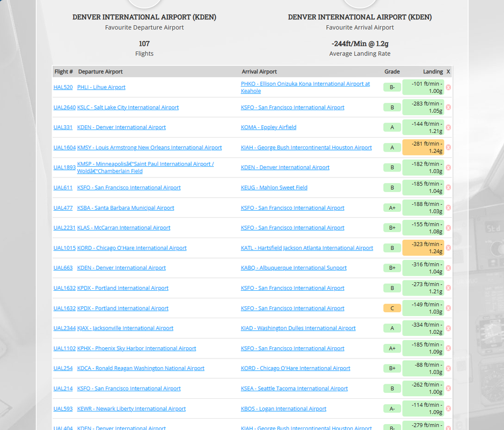This screenshot has height=430, width=504.
Task: Delete the UAL663 flight row
Action: coord(448,268)
